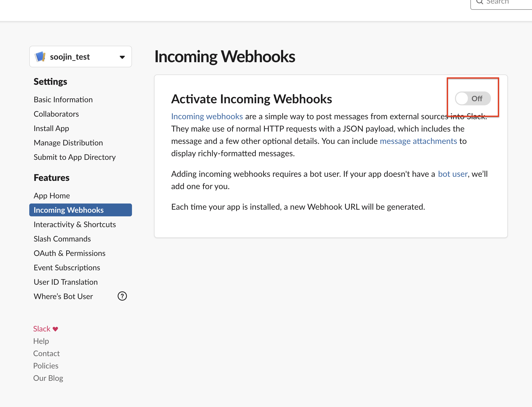Open the App Home feature page
The height and width of the screenshot is (407, 532).
click(52, 196)
